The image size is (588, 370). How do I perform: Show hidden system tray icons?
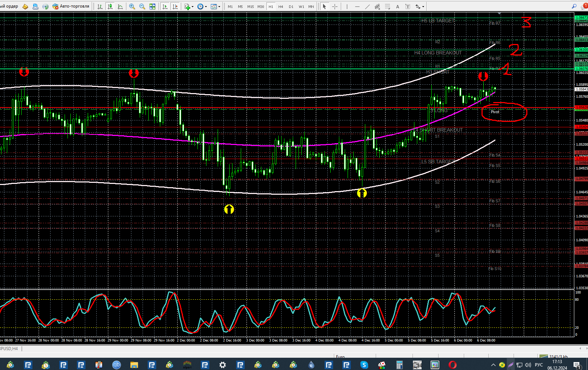tap(493, 365)
